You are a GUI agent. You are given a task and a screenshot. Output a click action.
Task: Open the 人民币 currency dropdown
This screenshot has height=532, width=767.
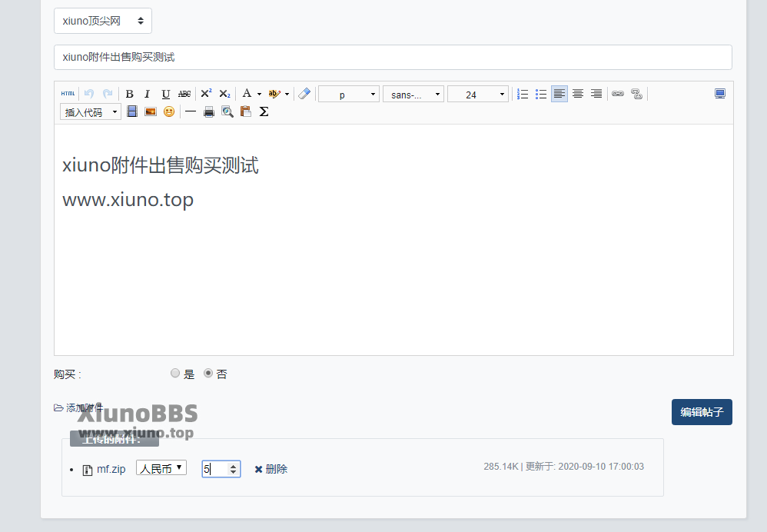point(161,468)
